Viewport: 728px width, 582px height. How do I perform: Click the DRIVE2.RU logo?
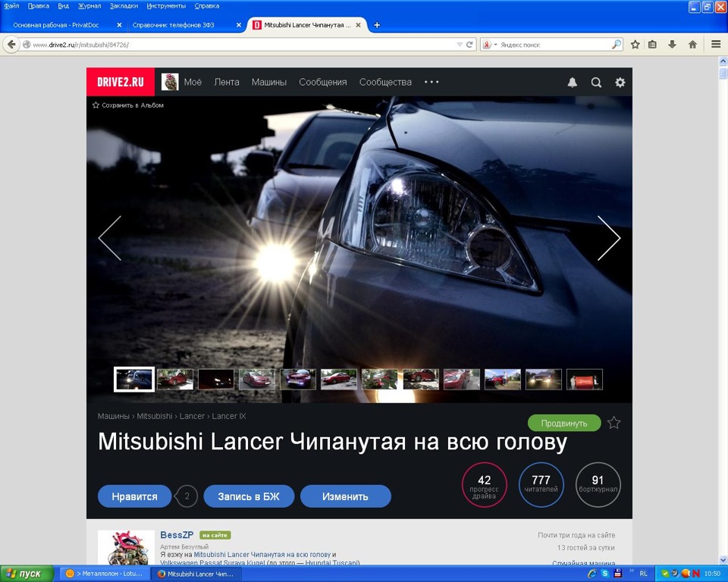pos(121,82)
